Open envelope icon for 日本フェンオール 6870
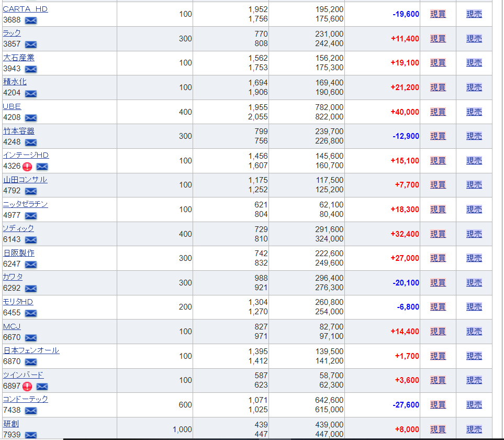The width and height of the screenshot is (504, 440). pos(31,362)
